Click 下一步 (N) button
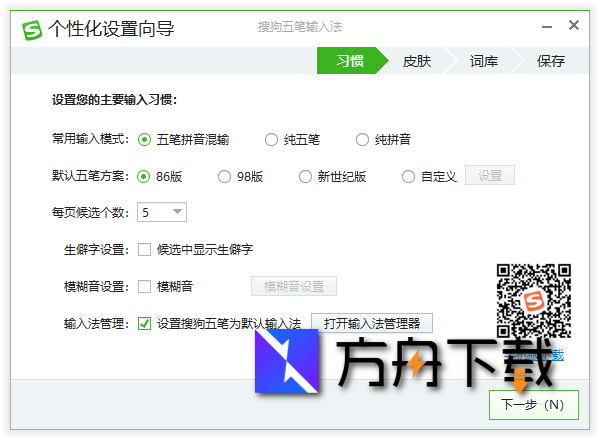600x440 pixels. pos(534,405)
